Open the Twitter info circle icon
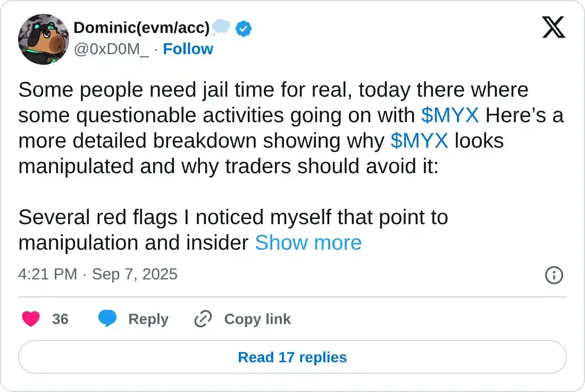 pos(554,275)
